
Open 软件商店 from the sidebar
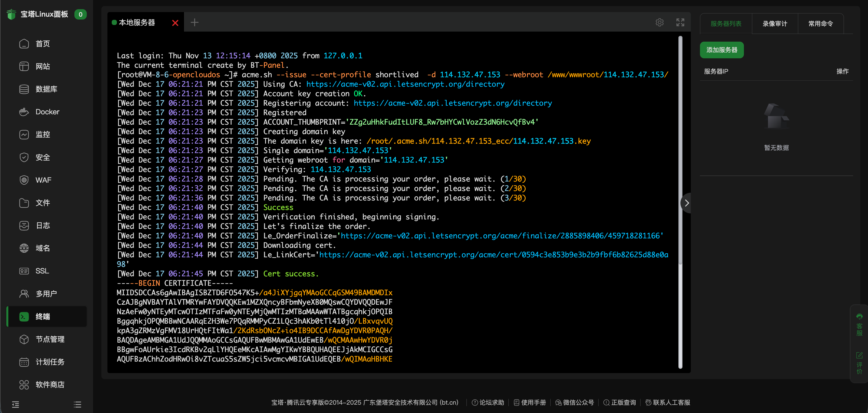(49, 384)
